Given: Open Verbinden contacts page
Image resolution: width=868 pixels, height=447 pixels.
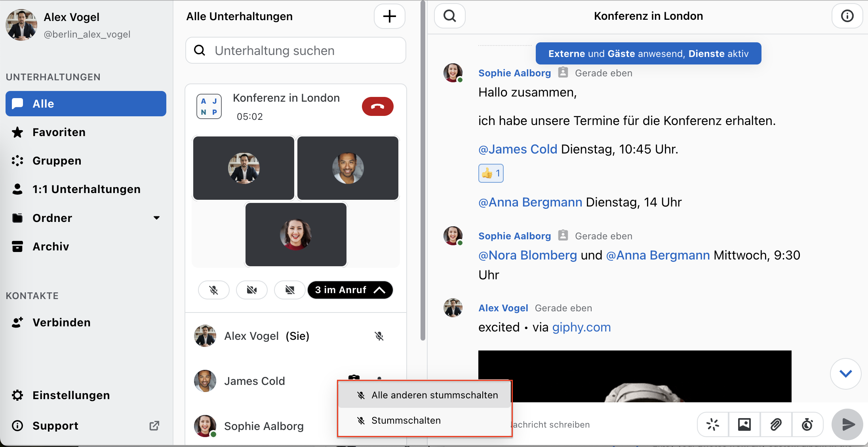Looking at the screenshot, I should [86, 322].
